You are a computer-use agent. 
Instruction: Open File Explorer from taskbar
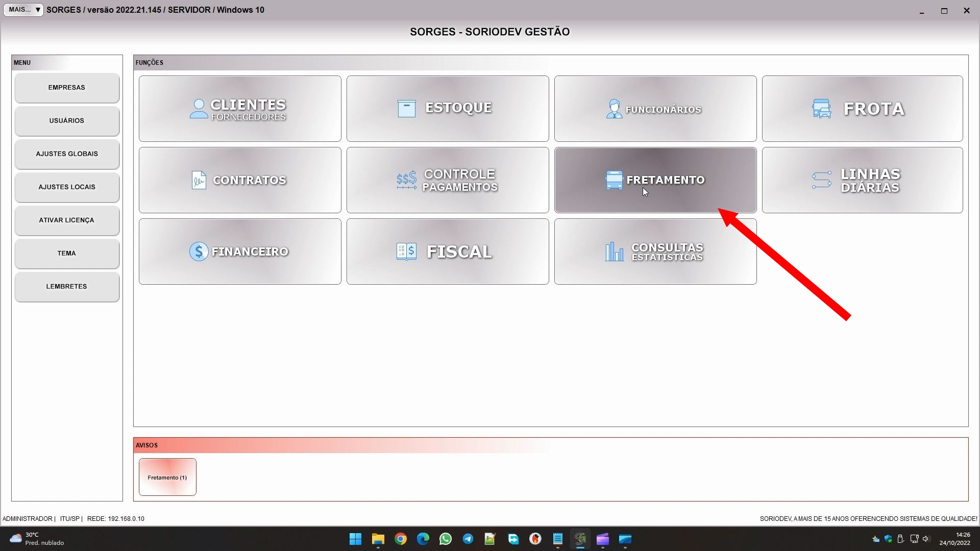click(378, 539)
